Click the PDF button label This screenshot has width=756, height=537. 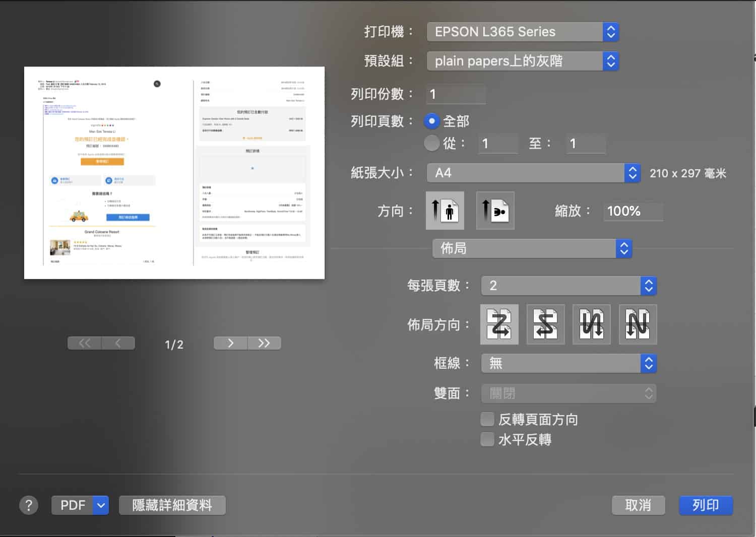click(x=73, y=505)
